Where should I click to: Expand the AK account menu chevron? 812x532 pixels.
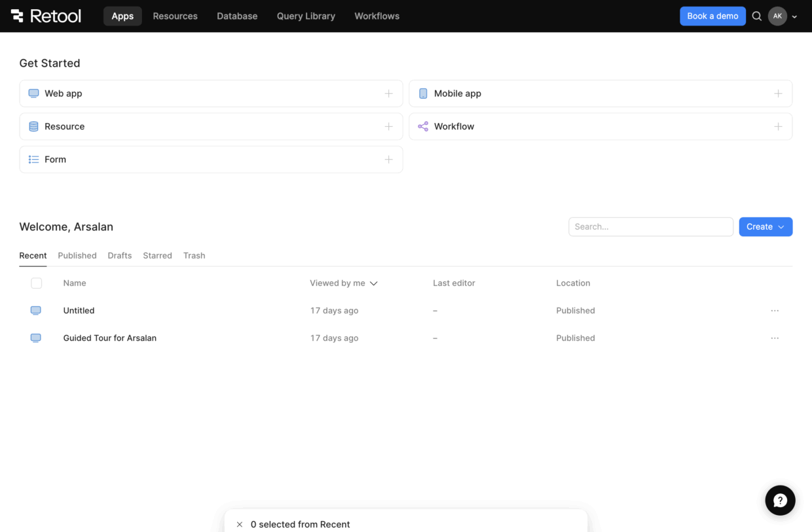(x=793, y=16)
